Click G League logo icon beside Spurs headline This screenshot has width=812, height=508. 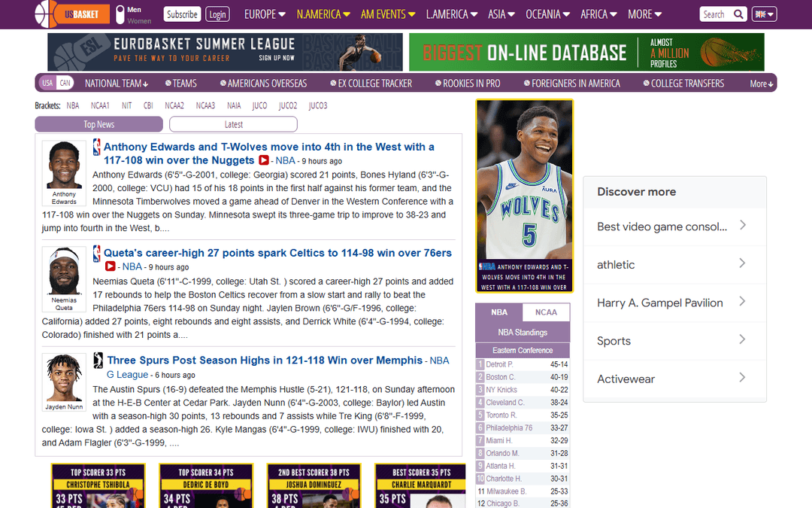[98, 360]
